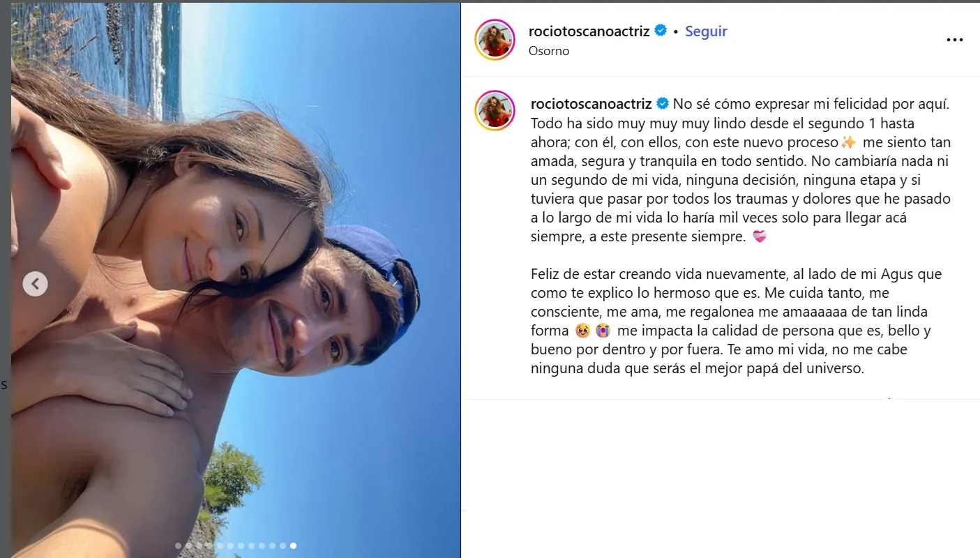
Task: Click the heart emoji after "presente siempre"
Action: pos(760,237)
